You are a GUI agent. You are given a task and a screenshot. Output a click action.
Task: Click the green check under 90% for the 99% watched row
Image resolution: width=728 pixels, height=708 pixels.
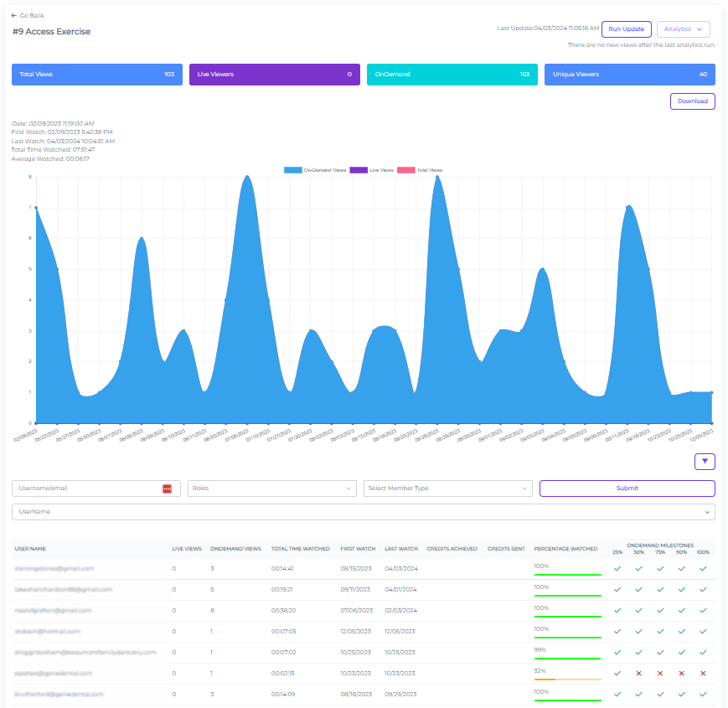click(681, 652)
